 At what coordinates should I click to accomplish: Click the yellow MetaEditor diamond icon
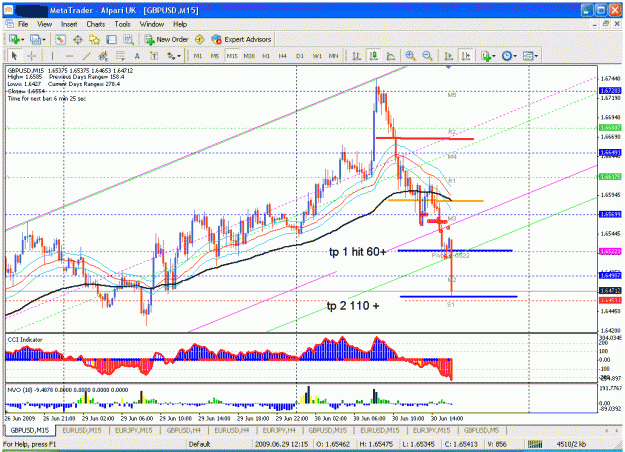[199, 39]
